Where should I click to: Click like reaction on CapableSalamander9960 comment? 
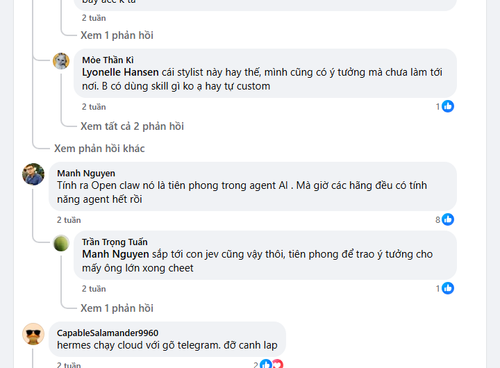(x=266, y=364)
